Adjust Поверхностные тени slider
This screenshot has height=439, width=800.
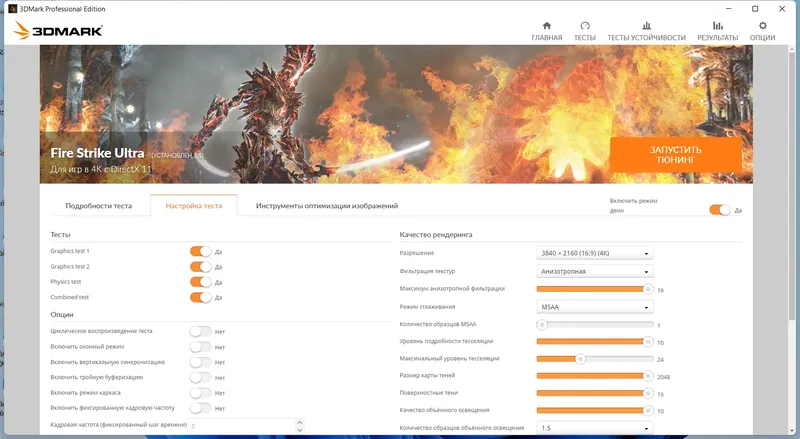(594, 393)
